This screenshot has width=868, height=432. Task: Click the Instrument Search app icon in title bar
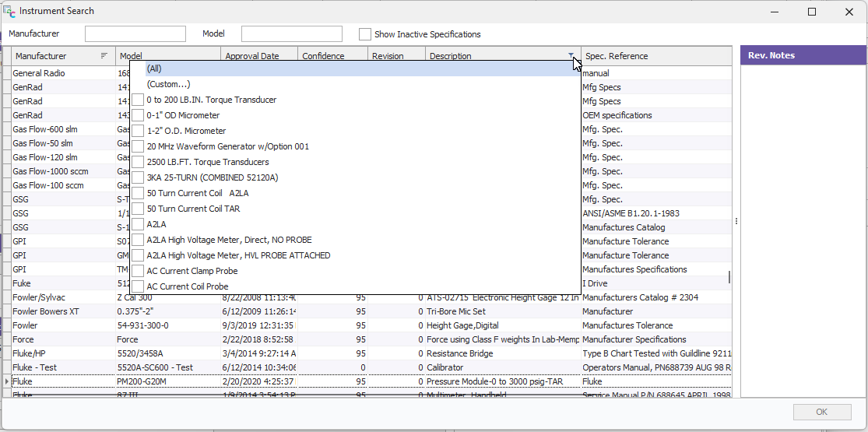[x=9, y=12]
